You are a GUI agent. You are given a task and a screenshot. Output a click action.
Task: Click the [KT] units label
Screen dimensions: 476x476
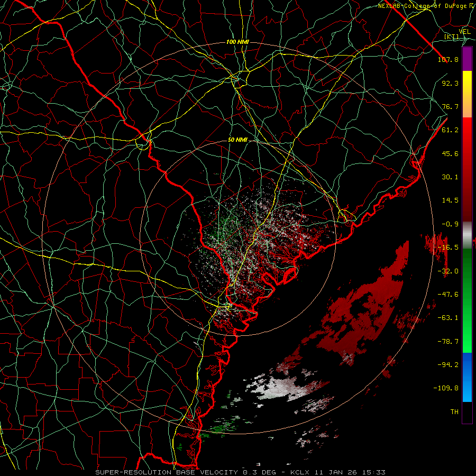[x=451, y=36]
